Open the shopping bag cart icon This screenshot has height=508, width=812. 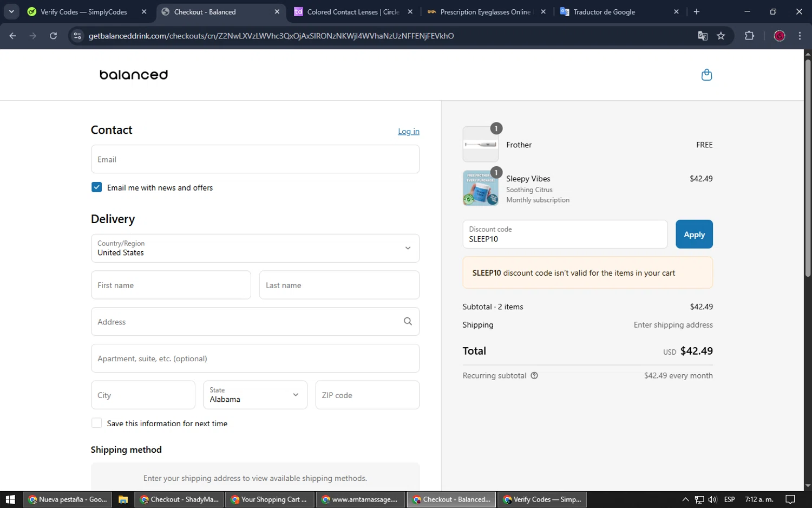[x=706, y=75]
